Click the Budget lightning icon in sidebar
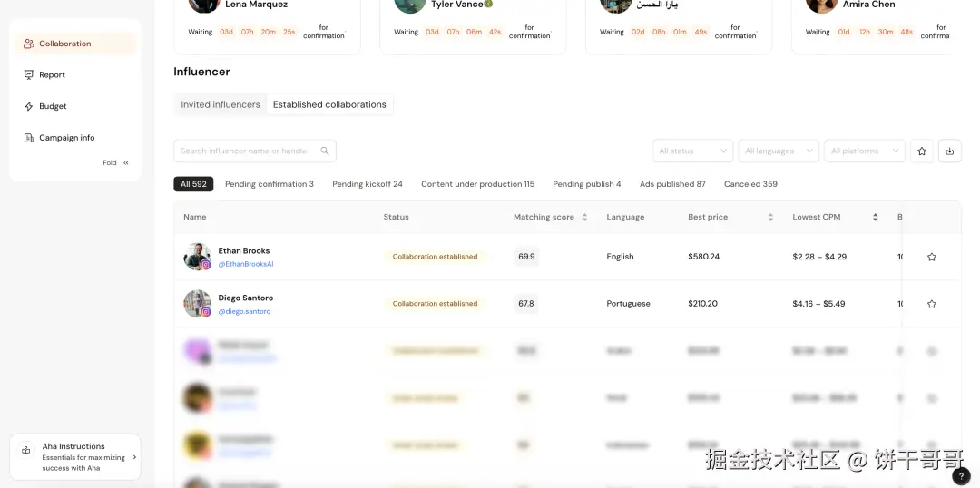The width and height of the screenshot is (980, 488). coord(29,106)
